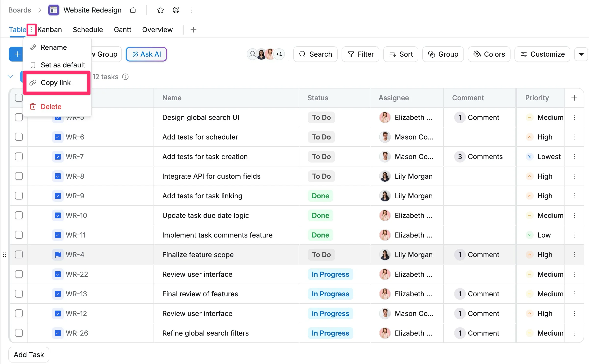
Task: Select row checkbox for WR-8
Action: click(19, 176)
